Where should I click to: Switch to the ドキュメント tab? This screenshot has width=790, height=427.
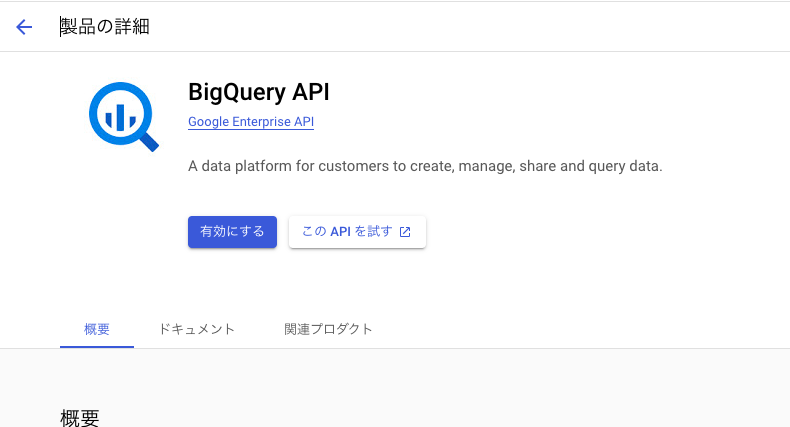click(x=196, y=329)
